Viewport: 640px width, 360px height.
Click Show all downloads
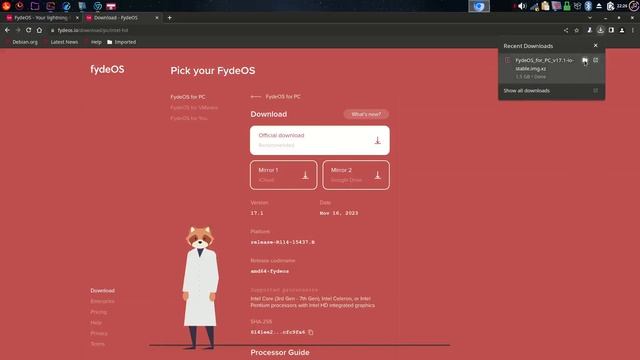pyautogui.click(x=527, y=91)
